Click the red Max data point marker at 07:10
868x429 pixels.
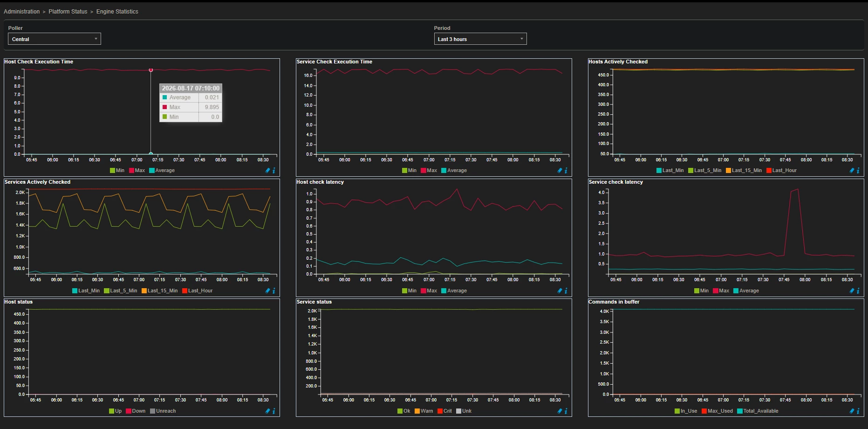(x=151, y=70)
